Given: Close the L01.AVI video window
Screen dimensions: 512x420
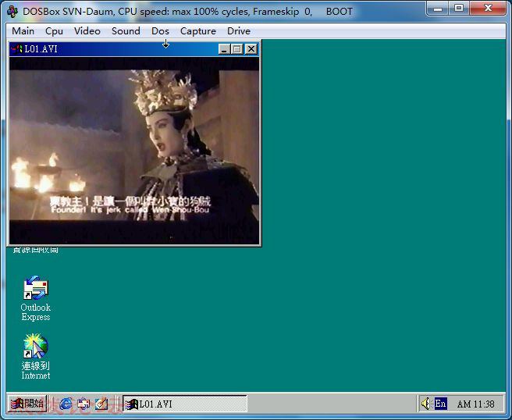Looking at the screenshot, I should (x=251, y=49).
